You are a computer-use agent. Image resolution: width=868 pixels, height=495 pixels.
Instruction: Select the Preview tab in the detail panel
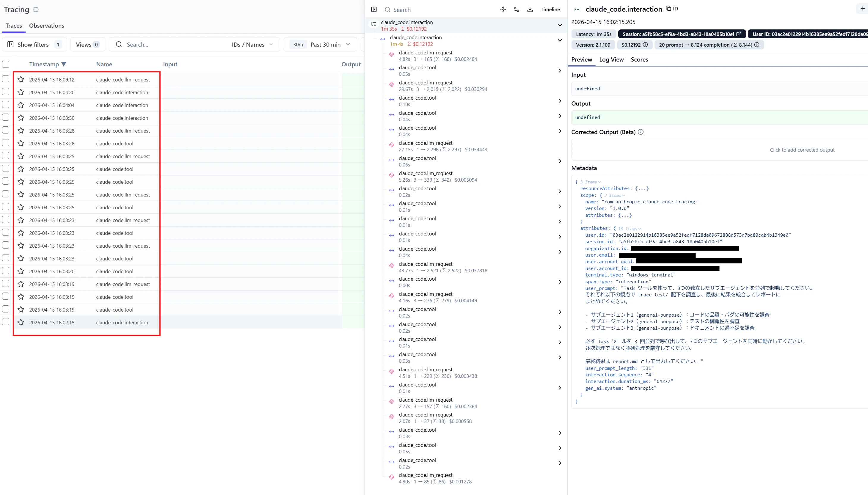pos(581,59)
